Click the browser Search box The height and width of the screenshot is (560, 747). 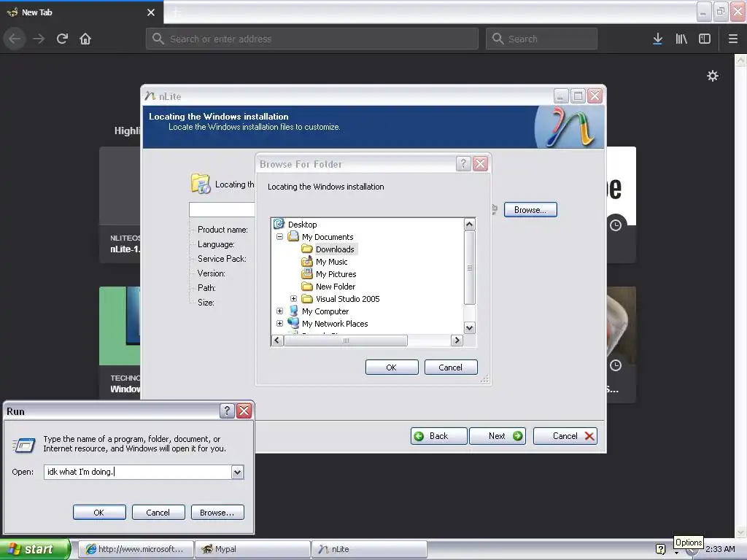(x=542, y=39)
